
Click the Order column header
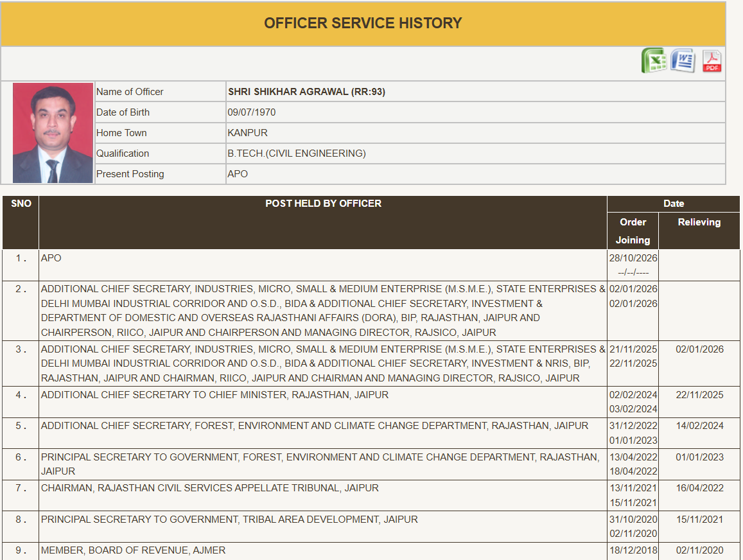(633, 222)
